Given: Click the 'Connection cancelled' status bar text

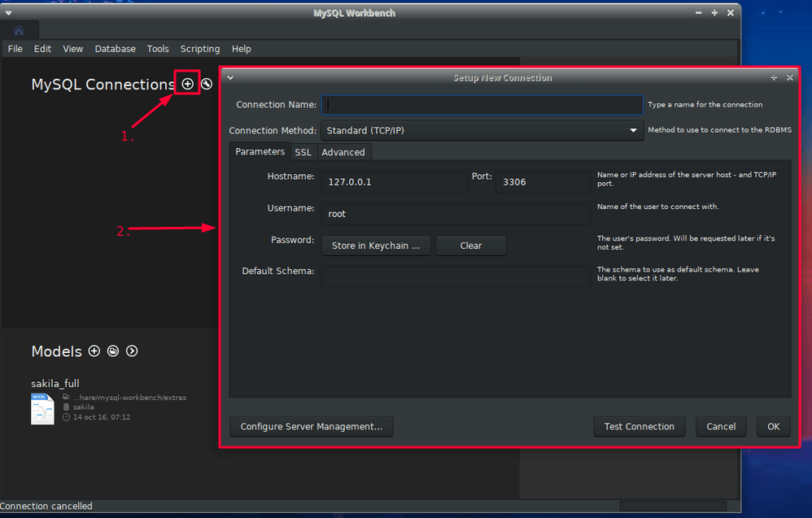Looking at the screenshot, I should (x=46, y=506).
